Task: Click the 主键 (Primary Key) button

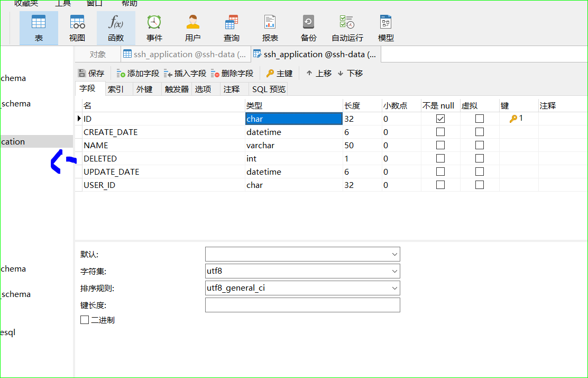Action: pos(279,73)
